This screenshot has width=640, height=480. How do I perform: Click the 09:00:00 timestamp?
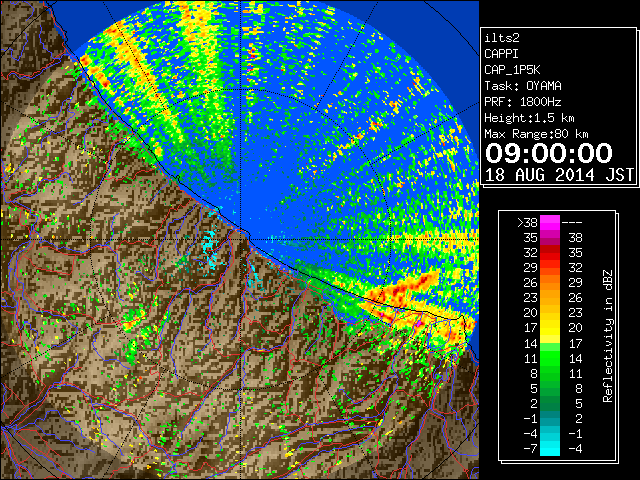click(x=549, y=153)
